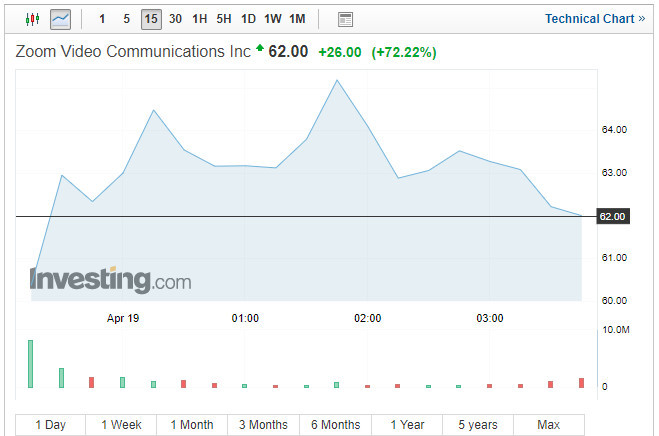Image resolution: width=659 pixels, height=436 pixels.
Task: Pick the 1W interval
Action: point(273,19)
